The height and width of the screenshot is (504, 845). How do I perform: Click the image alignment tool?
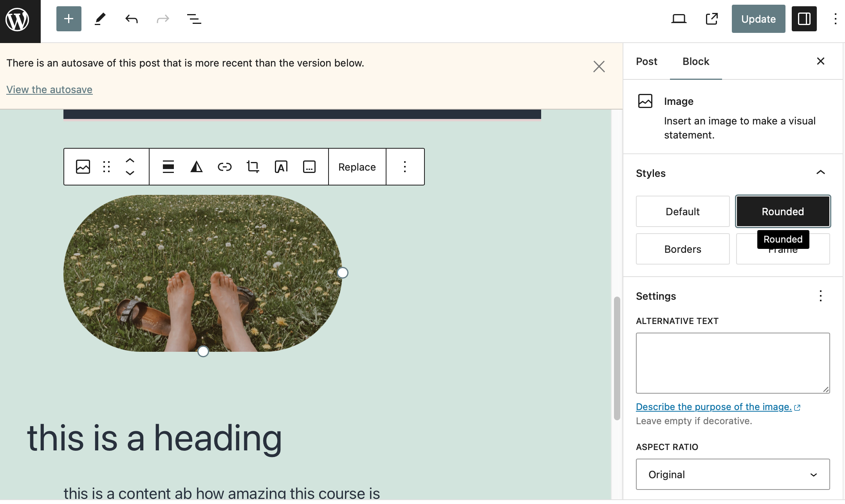coord(168,167)
